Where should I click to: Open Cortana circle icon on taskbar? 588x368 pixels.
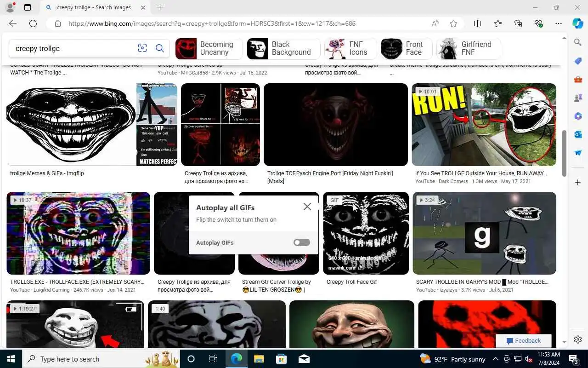(191, 359)
